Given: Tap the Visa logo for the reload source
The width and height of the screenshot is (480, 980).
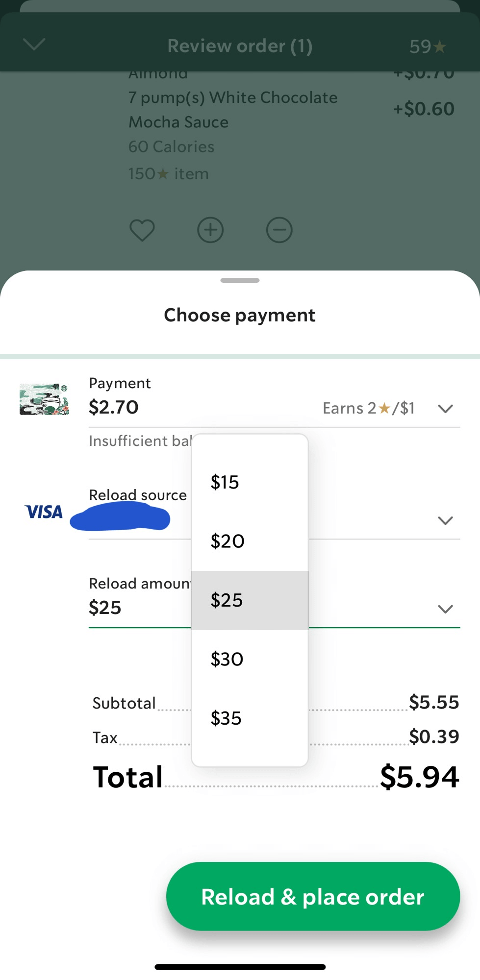Looking at the screenshot, I should point(44,512).
